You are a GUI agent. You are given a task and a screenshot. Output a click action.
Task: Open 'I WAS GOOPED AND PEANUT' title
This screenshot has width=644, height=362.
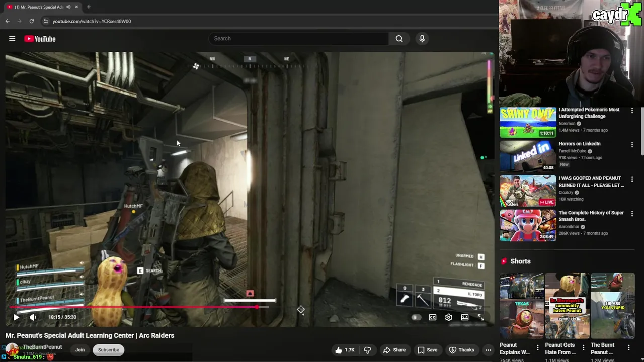592,182
